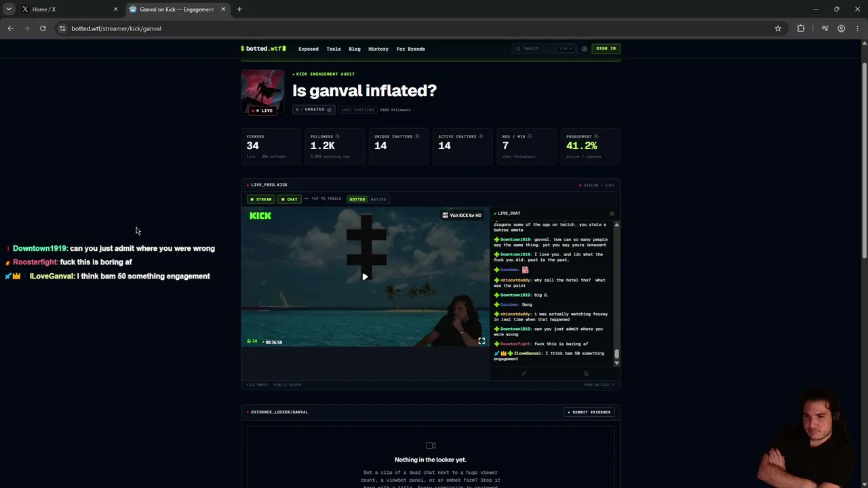Click Downtown1919 username in chat overlay
Viewport: 868px width, 488px height.
[40, 249]
